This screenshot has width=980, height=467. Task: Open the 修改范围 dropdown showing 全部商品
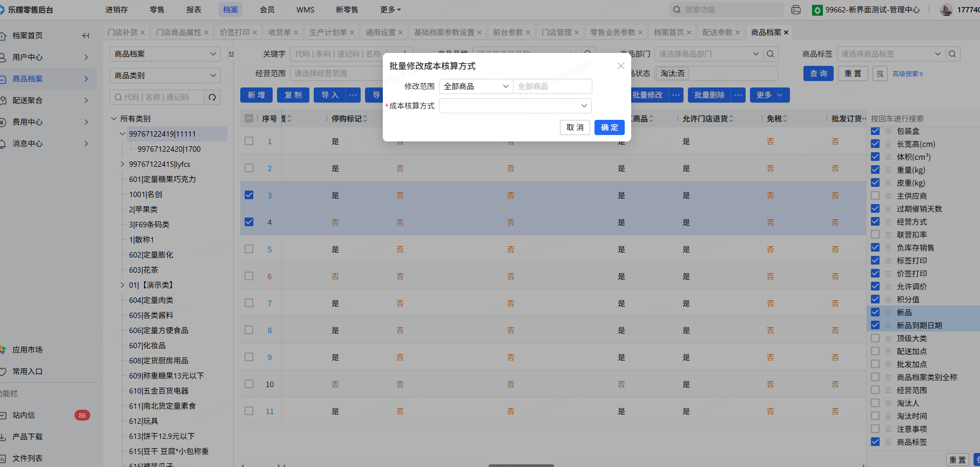(x=476, y=86)
